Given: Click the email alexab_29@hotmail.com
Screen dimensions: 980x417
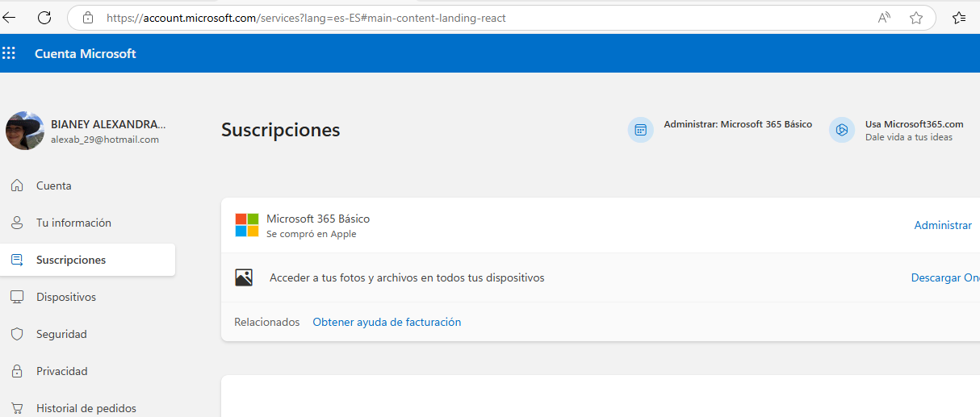Looking at the screenshot, I should tap(105, 140).
